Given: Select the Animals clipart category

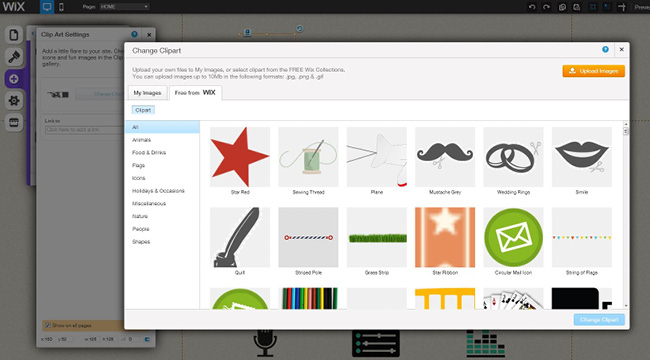Looking at the screenshot, I should [x=141, y=140].
